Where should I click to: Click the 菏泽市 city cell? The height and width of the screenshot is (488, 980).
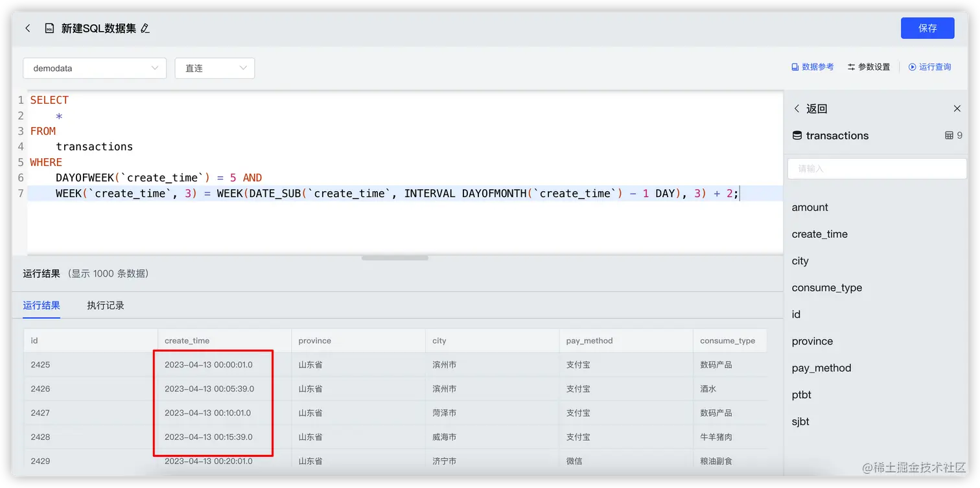pyautogui.click(x=492, y=413)
